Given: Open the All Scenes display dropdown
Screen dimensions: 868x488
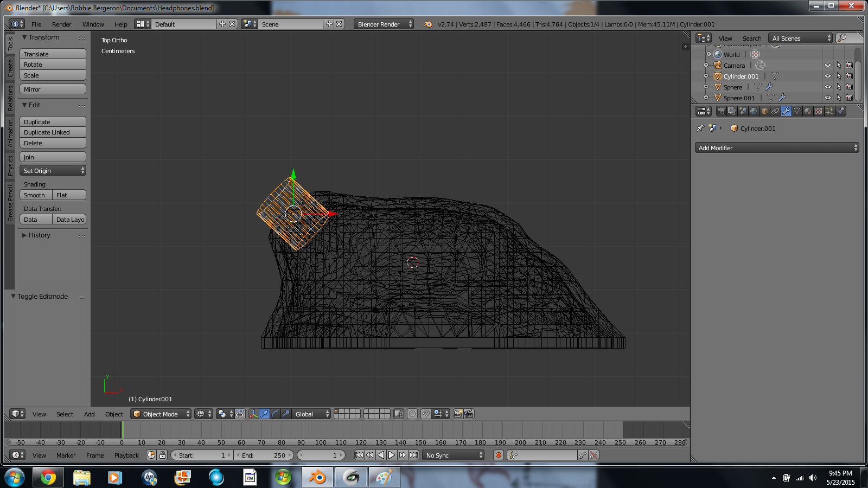Looking at the screenshot, I should tap(801, 38).
